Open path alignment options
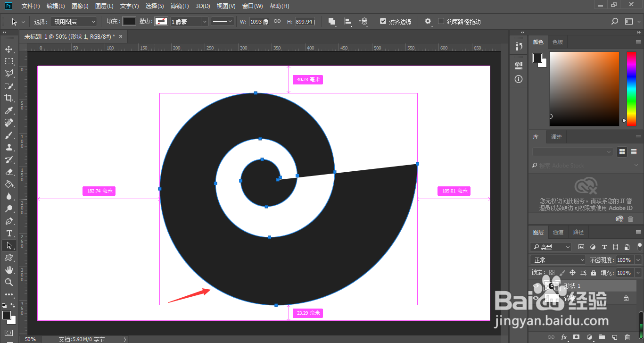This screenshot has height=343, width=644. tap(348, 22)
